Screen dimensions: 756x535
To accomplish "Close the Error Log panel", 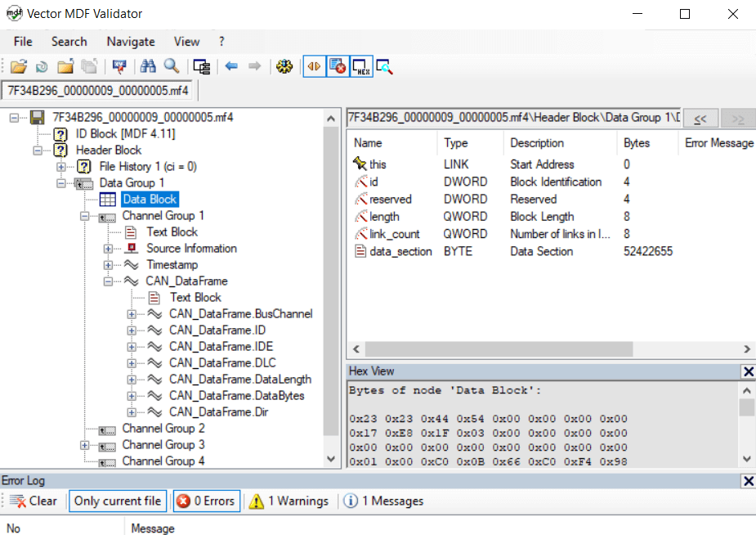I will (749, 481).
